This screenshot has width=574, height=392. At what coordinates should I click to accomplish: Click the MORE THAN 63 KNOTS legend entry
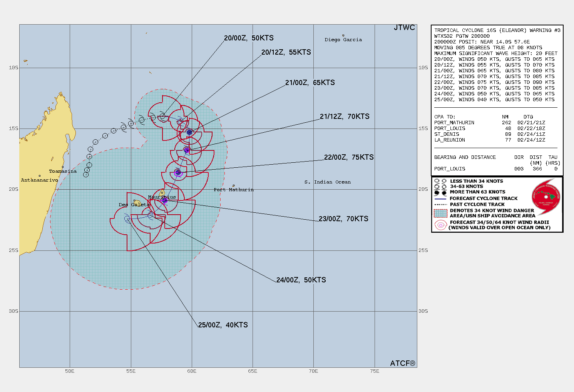pos(478,192)
